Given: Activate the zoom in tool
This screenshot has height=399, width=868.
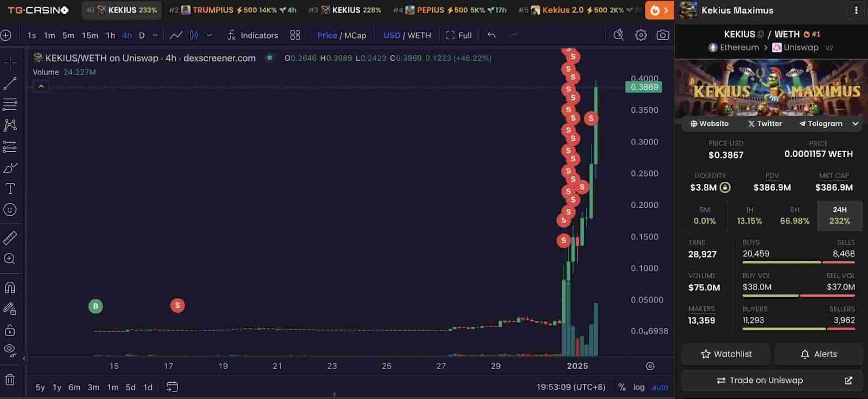Looking at the screenshot, I should (10, 259).
